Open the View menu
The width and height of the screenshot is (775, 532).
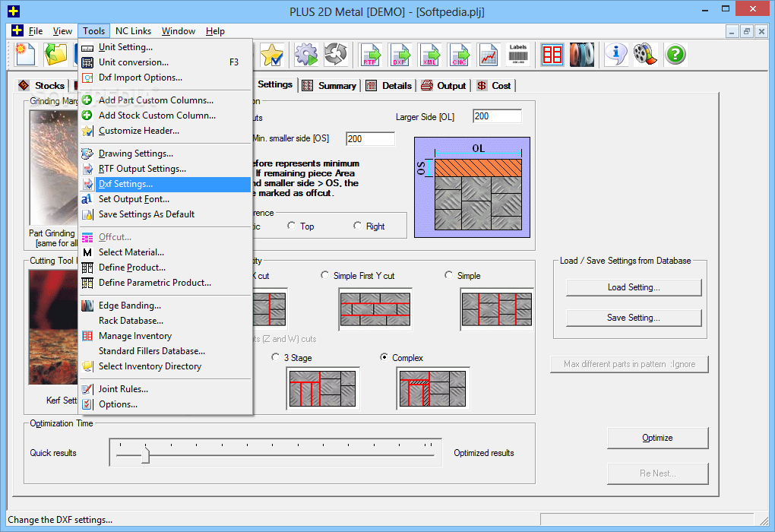tap(62, 31)
